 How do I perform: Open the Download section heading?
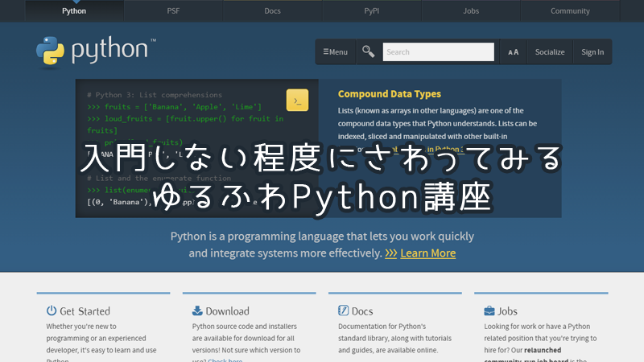228,311
